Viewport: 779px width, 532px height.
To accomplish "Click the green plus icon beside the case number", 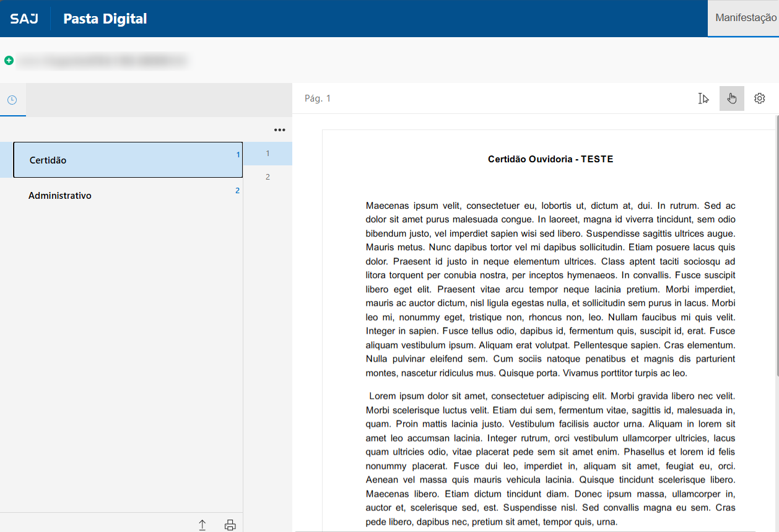I will click(9, 61).
